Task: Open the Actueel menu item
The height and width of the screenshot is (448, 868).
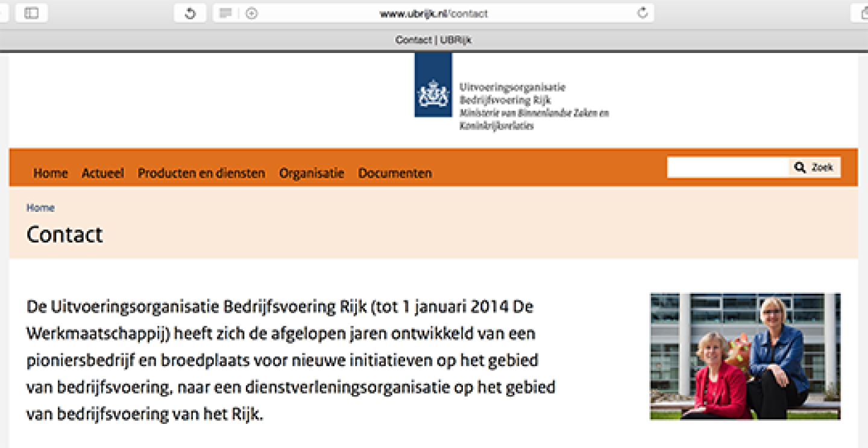Action: coord(102,173)
